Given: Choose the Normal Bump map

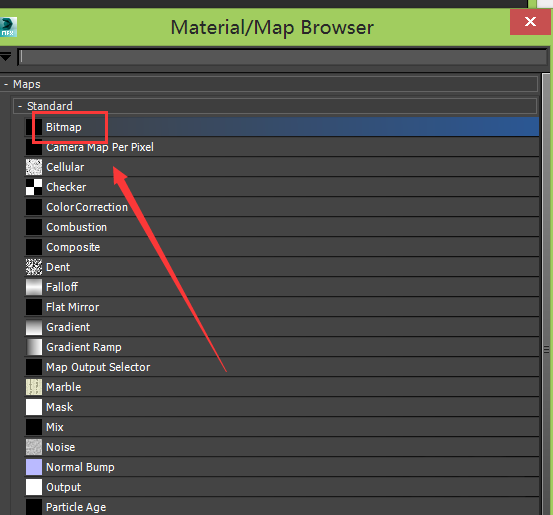Looking at the screenshot, I should point(282,467).
